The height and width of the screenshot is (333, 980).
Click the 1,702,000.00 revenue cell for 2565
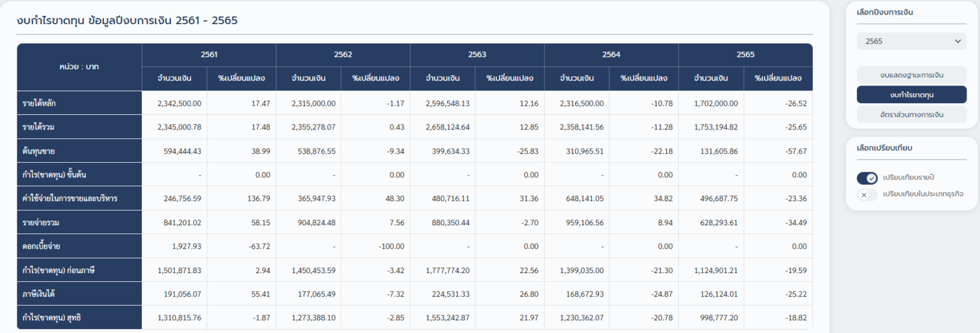point(716,103)
